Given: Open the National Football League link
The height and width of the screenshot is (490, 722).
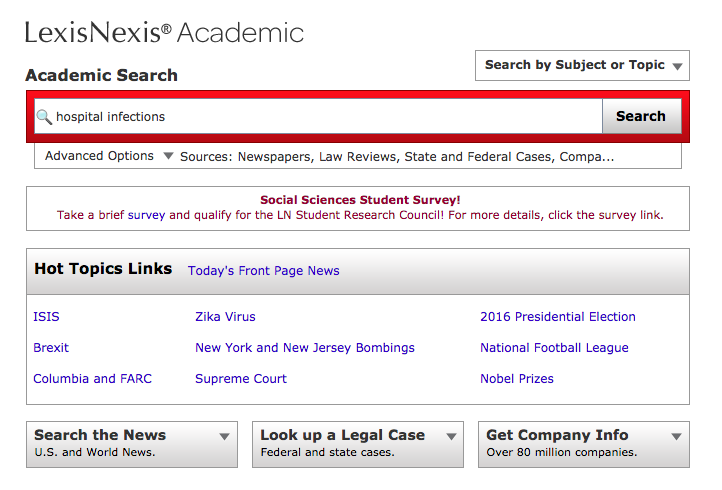Looking at the screenshot, I should 554,348.
